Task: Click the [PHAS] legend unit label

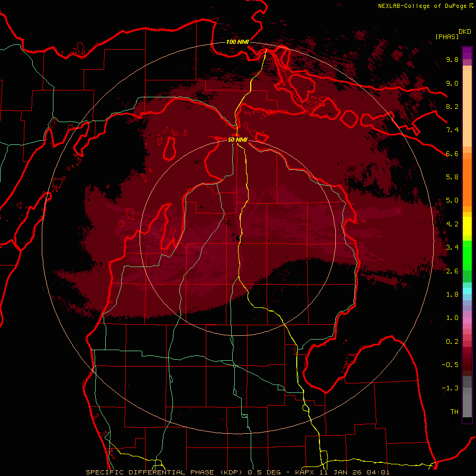Action: click(447, 36)
